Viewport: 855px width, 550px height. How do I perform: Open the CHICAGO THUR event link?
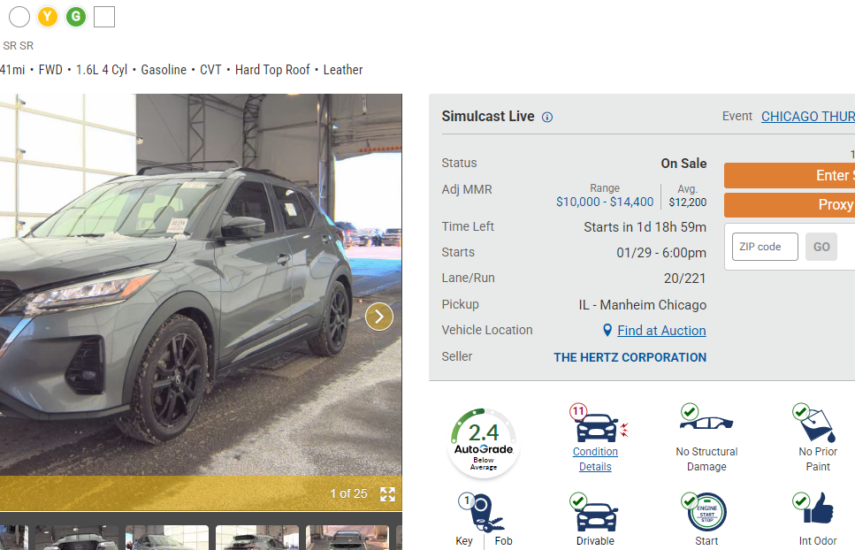(x=808, y=117)
